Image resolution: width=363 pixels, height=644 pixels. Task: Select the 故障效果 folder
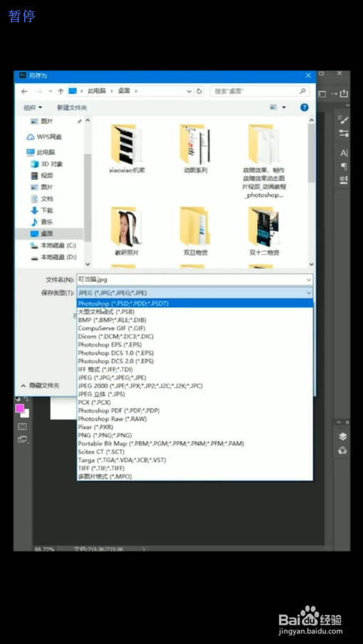264,161
